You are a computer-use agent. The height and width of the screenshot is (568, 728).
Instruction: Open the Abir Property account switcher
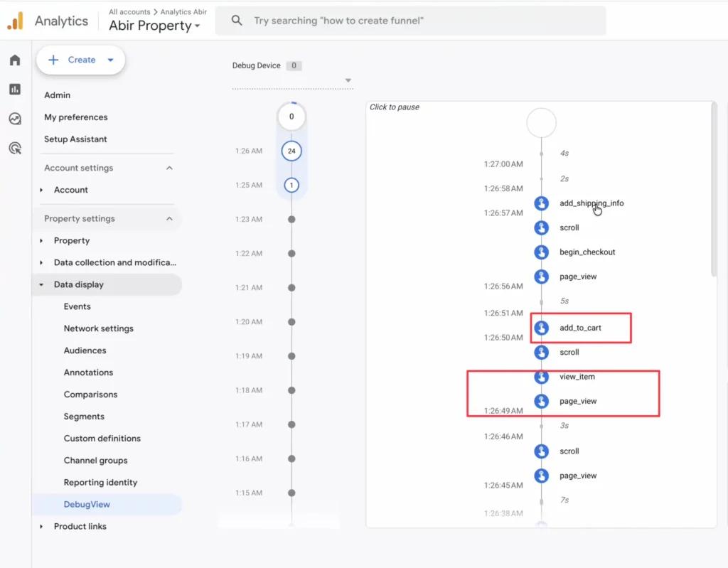tap(155, 26)
